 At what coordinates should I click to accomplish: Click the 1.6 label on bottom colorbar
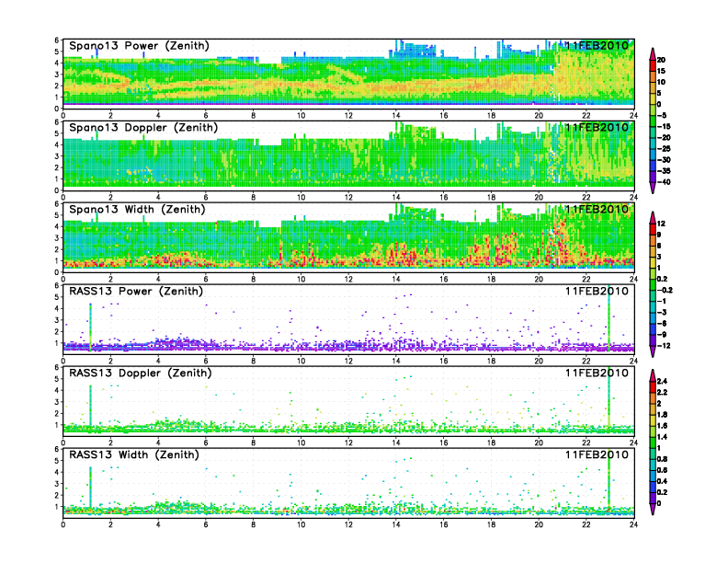click(x=663, y=426)
